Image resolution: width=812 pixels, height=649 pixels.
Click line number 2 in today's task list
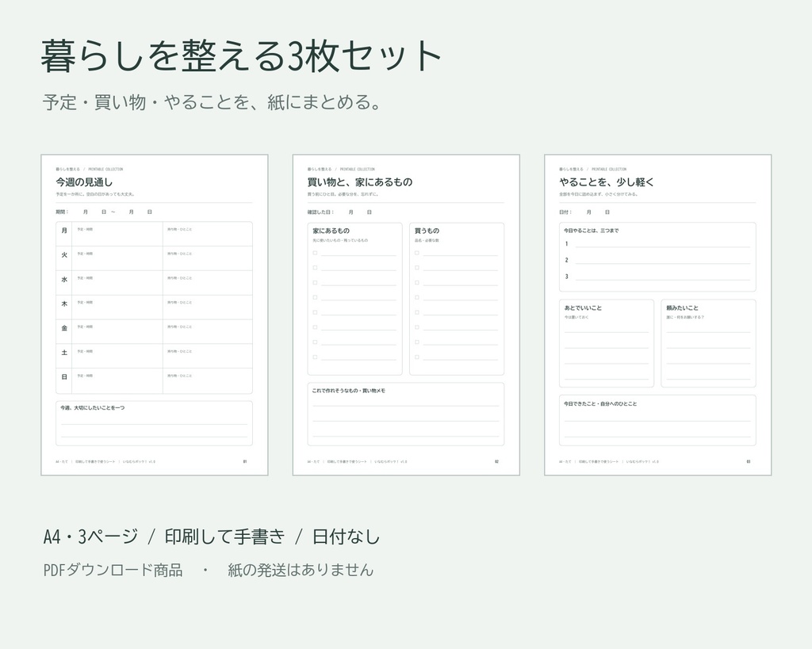[566, 260]
